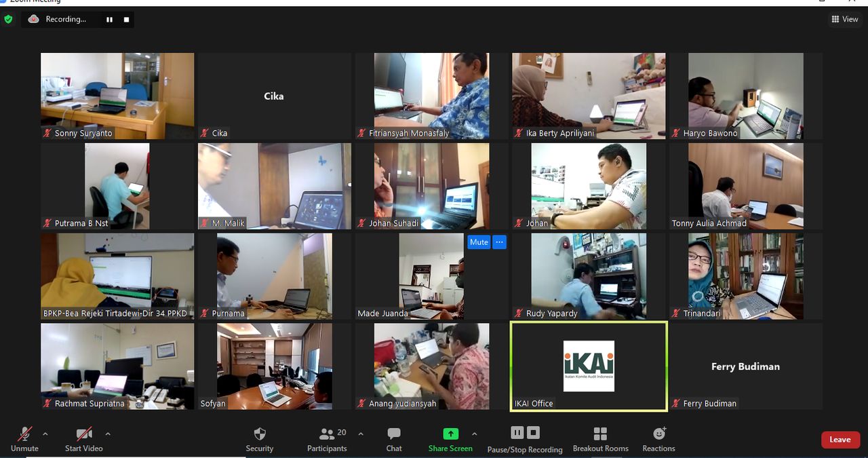Click Share Screen button
This screenshot has width=868, height=458.
tap(450, 439)
